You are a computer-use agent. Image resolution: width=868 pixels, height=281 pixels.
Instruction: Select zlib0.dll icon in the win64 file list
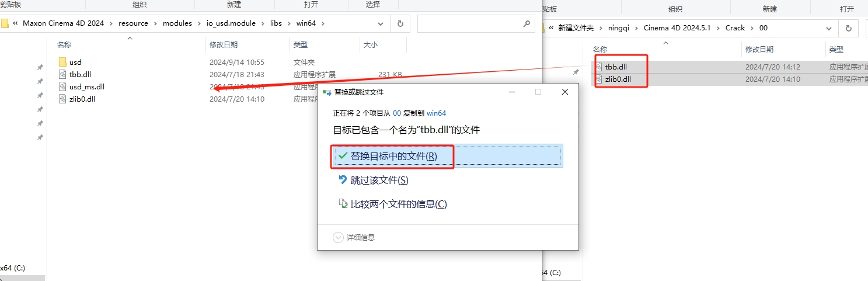click(63, 99)
